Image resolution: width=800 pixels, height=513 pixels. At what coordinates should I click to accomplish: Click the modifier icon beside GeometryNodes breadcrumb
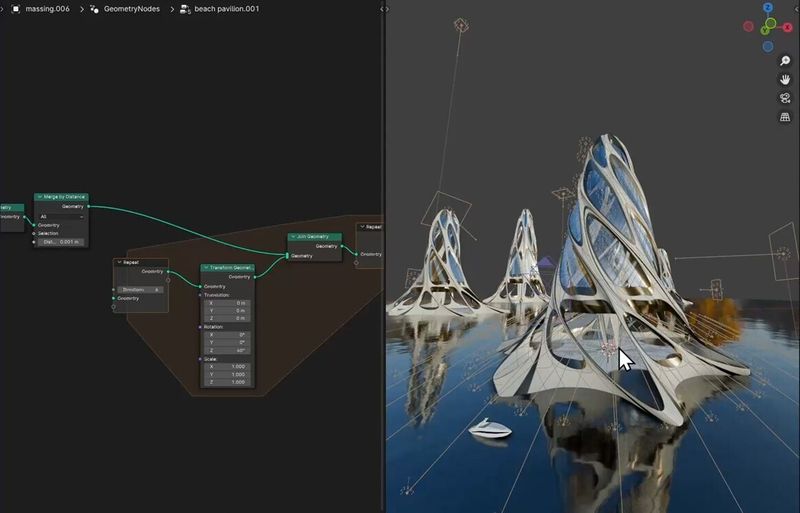pyautogui.click(x=94, y=9)
